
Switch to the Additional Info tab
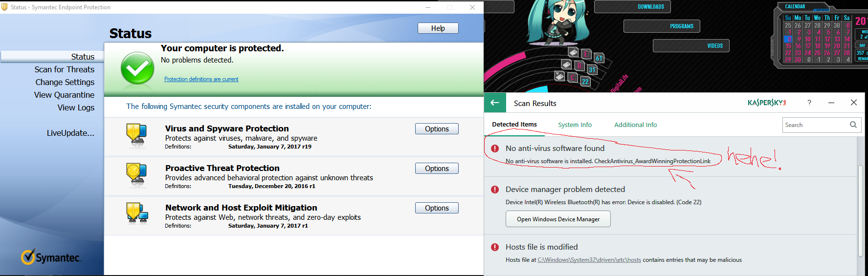click(636, 125)
